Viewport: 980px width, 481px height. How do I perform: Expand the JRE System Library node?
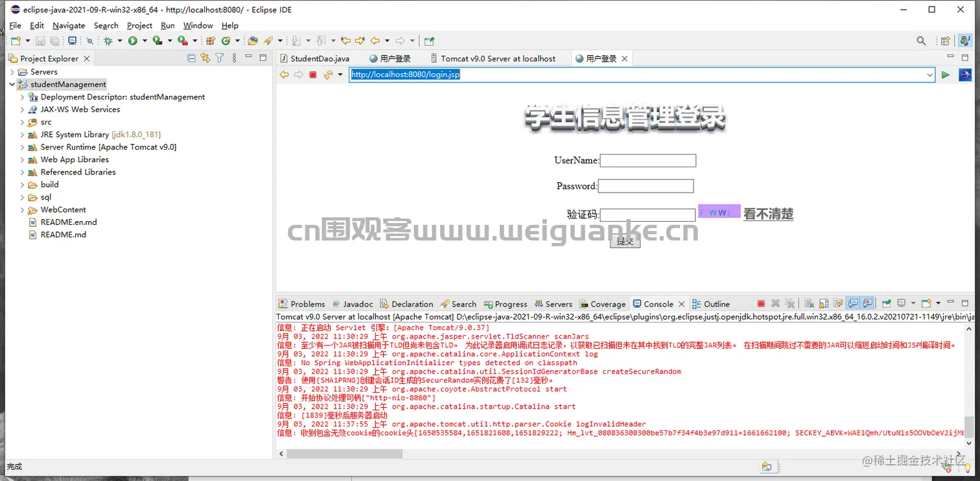22,134
